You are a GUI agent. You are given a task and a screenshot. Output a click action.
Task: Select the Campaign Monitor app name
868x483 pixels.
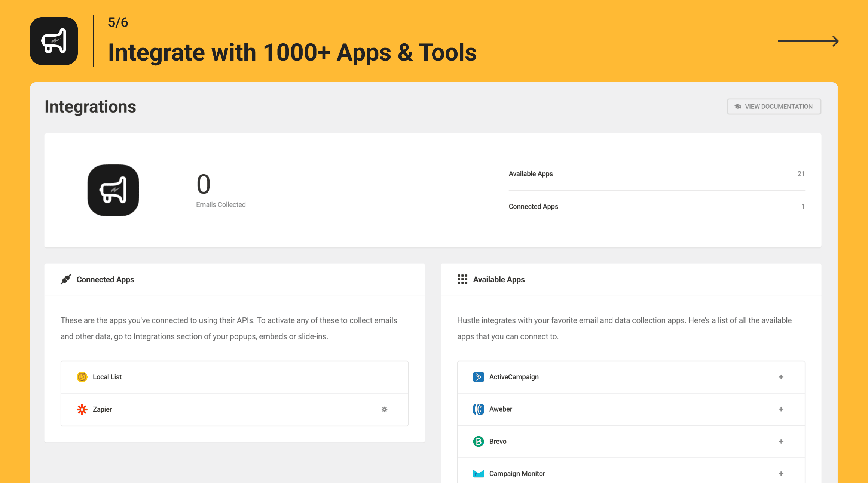click(x=517, y=473)
